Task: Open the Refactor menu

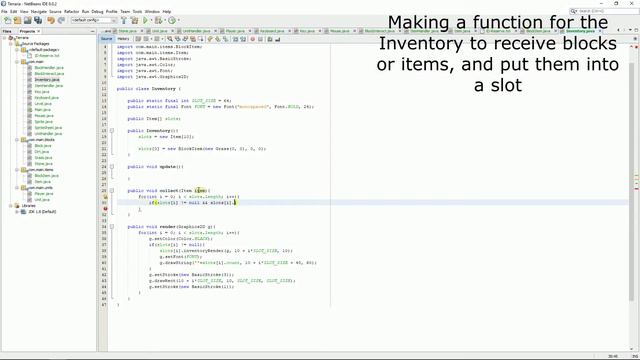Action: coord(71,11)
